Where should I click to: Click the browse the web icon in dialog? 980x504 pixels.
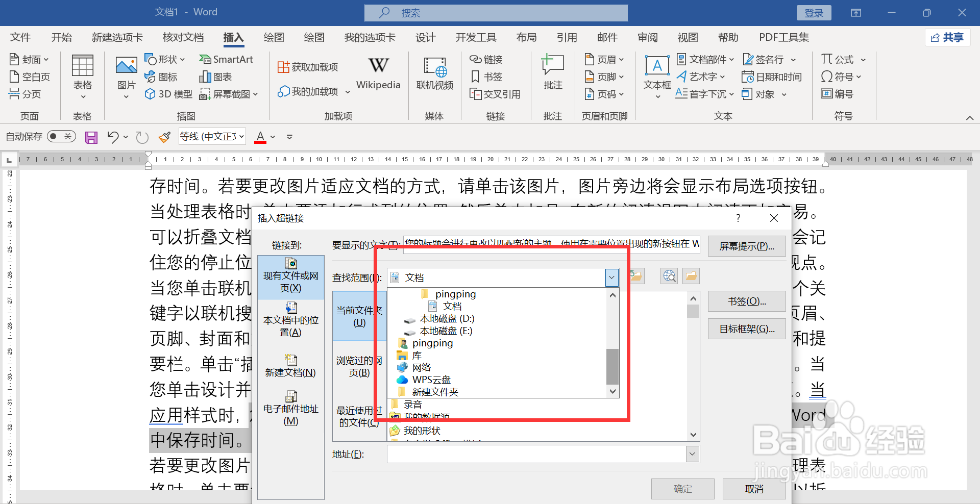669,276
